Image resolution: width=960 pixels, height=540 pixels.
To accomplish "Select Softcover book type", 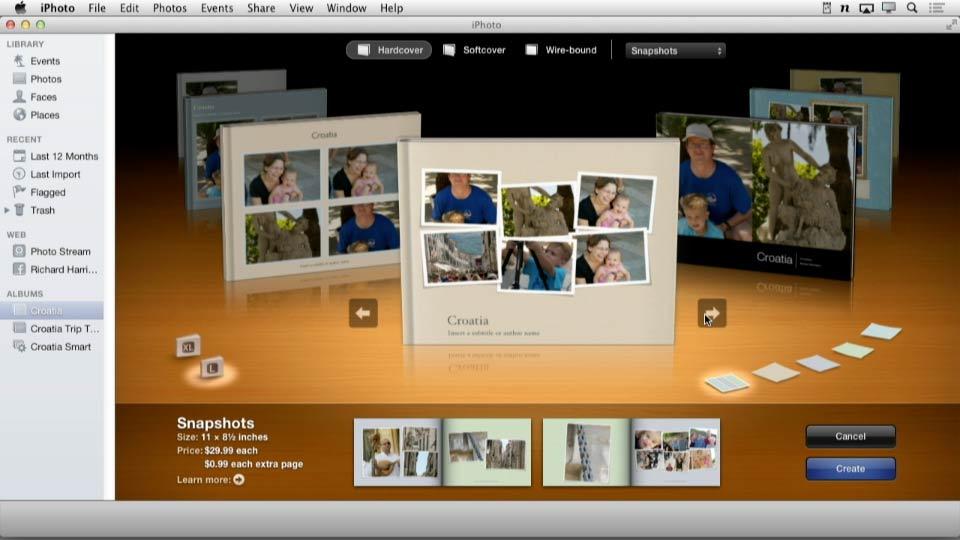I will [x=474, y=50].
